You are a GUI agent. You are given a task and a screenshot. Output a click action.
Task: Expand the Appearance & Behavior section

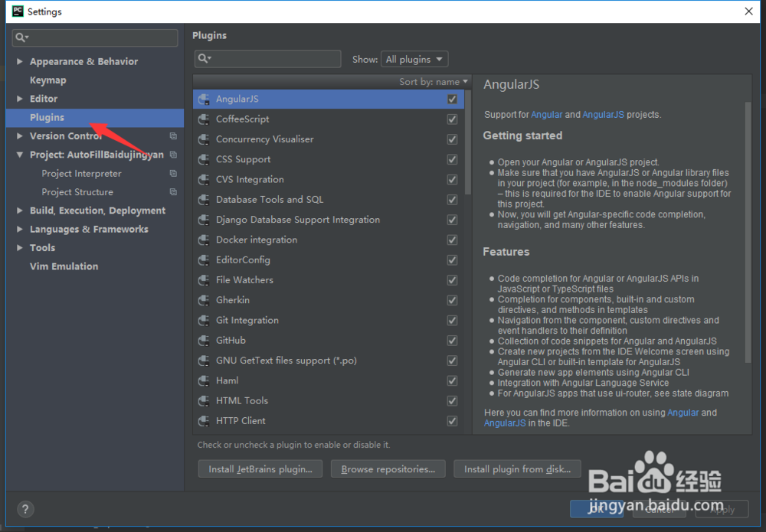[20, 61]
